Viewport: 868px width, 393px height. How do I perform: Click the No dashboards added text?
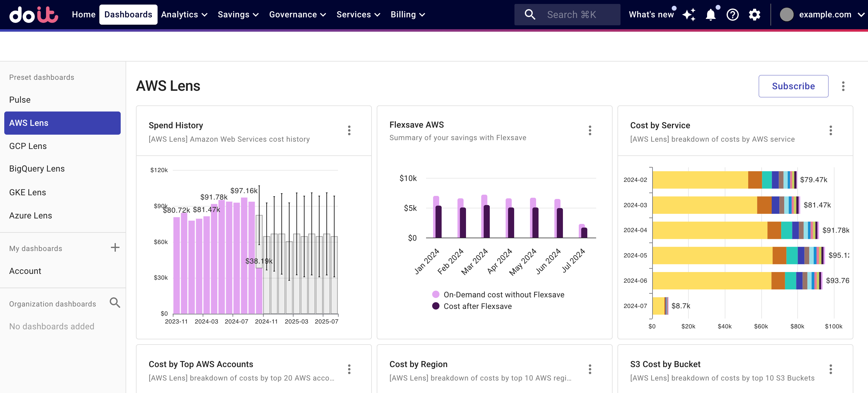(52, 326)
